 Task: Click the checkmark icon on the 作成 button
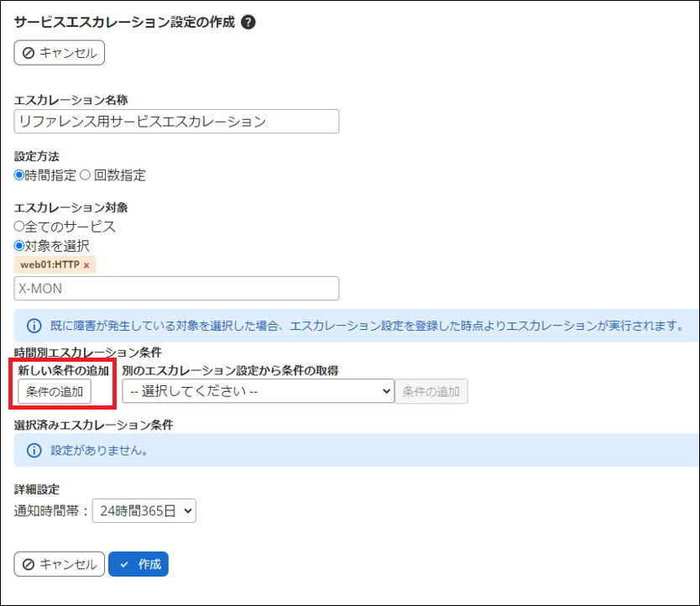coord(124,564)
